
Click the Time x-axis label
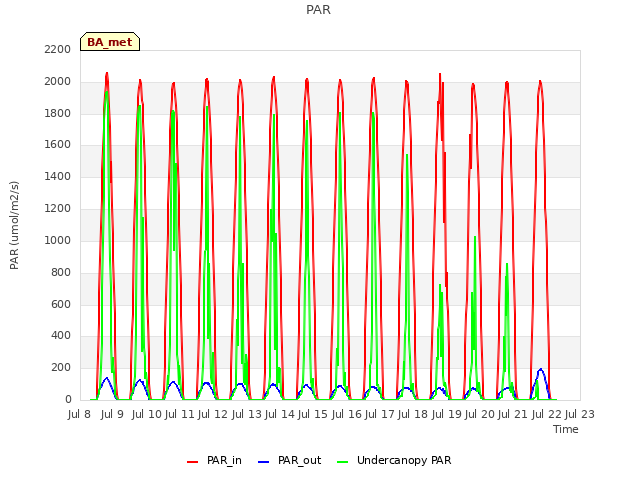pos(566,429)
